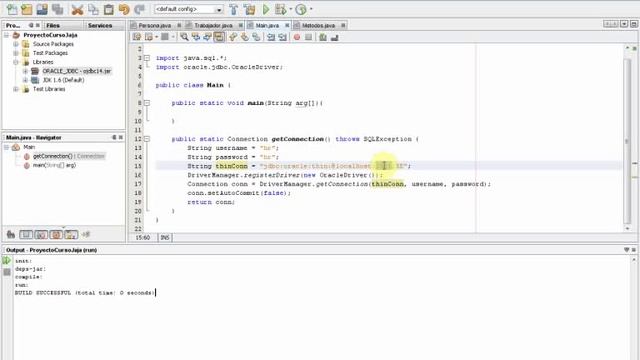Click Previous Bookmark icon in editor toolbar
640x360 pixels.
(x=233, y=37)
